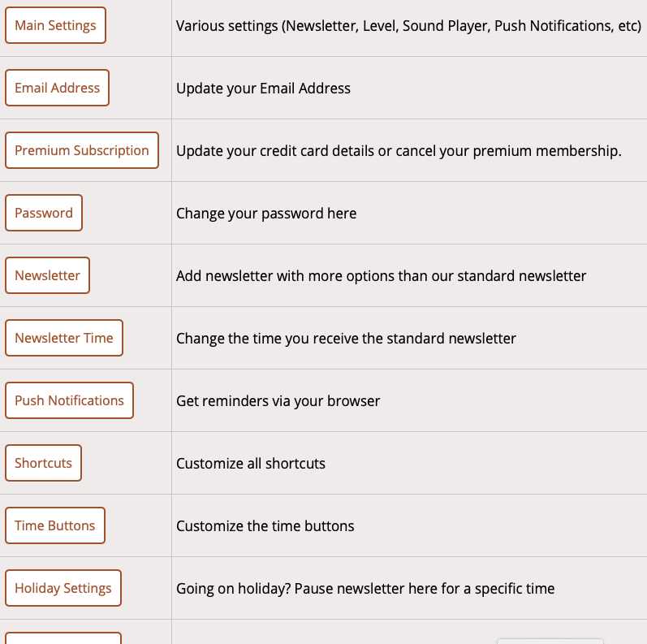Click the 'Various settings' description text
Screen dimensions: 647x644
click(x=408, y=25)
